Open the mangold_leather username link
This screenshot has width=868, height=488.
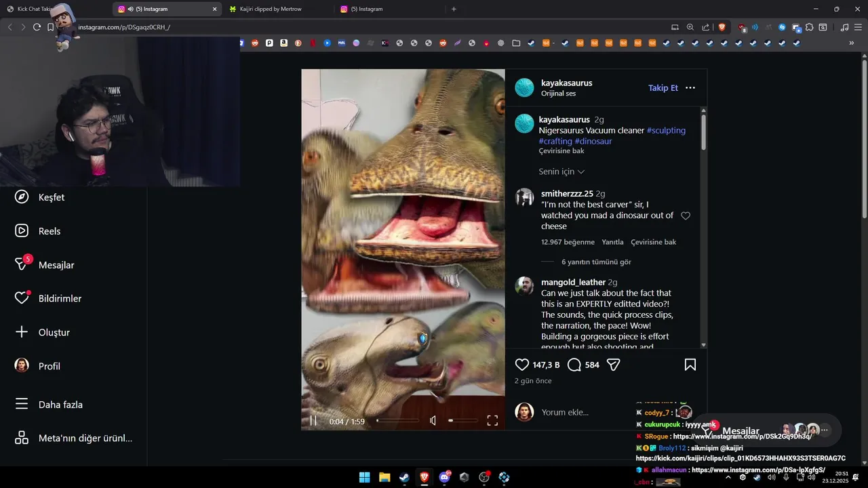[x=573, y=282]
